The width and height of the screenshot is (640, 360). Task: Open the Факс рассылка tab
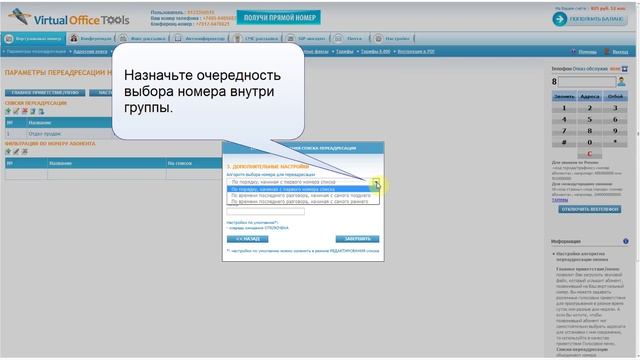click(x=142, y=39)
